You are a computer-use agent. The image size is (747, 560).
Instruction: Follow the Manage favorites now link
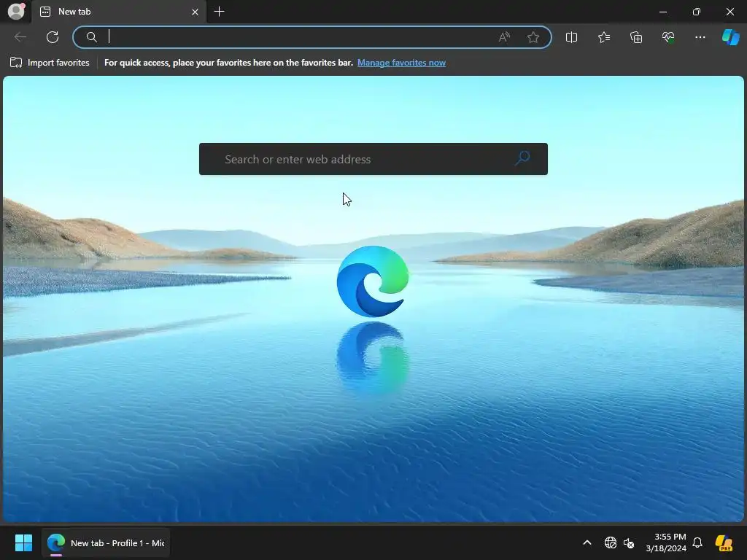point(402,63)
